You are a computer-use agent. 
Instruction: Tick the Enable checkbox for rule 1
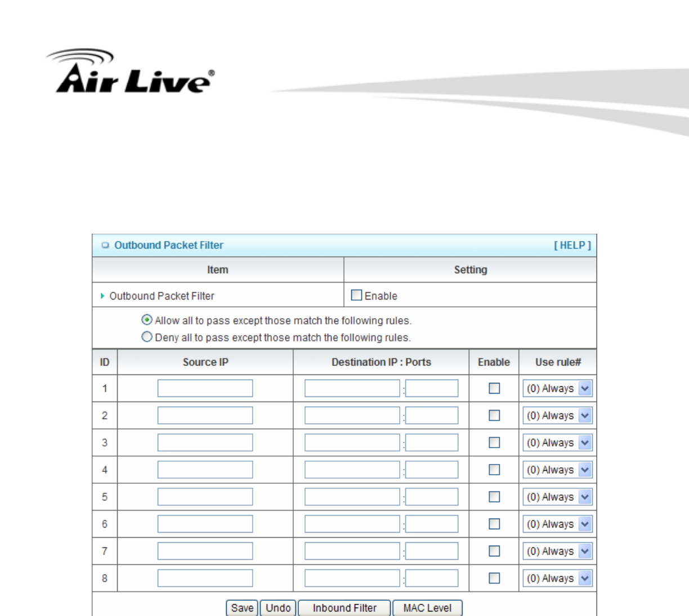click(494, 388)
